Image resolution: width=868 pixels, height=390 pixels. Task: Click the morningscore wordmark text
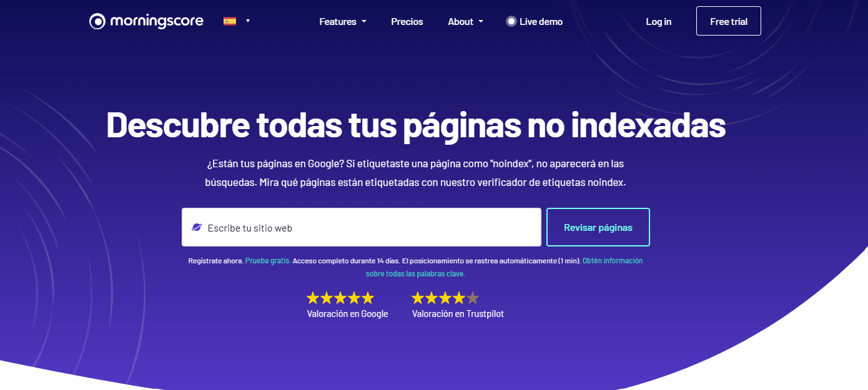tap(157, 21)
